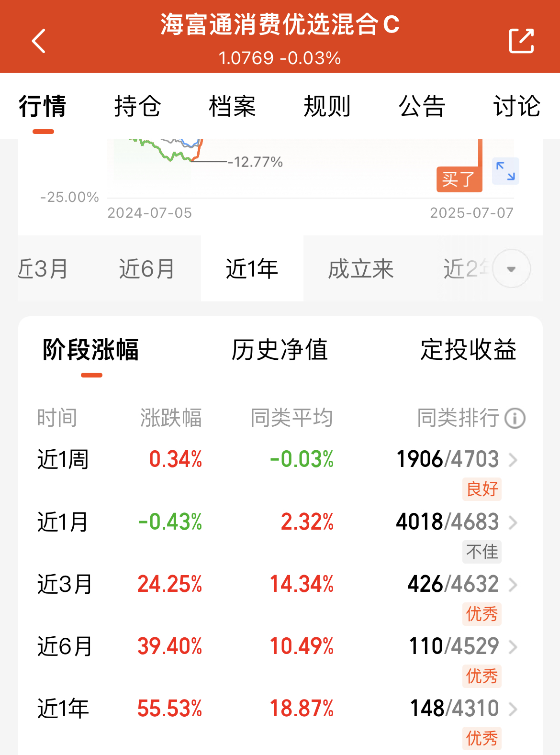Switch to the 规则 tab
This screenshot has width=560, height=755.
coord(327,106)
